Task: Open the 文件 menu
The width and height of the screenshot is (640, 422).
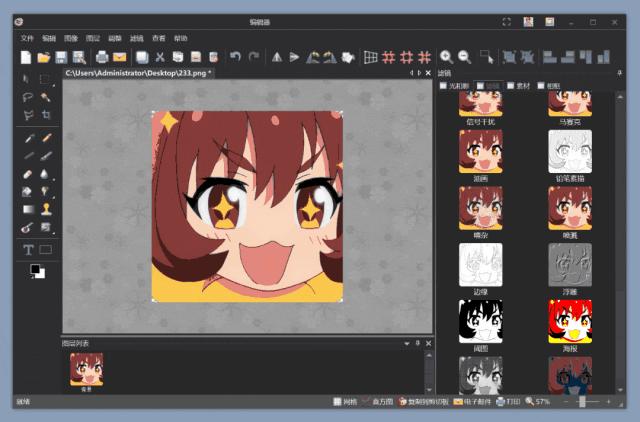Action: point(27,38)
